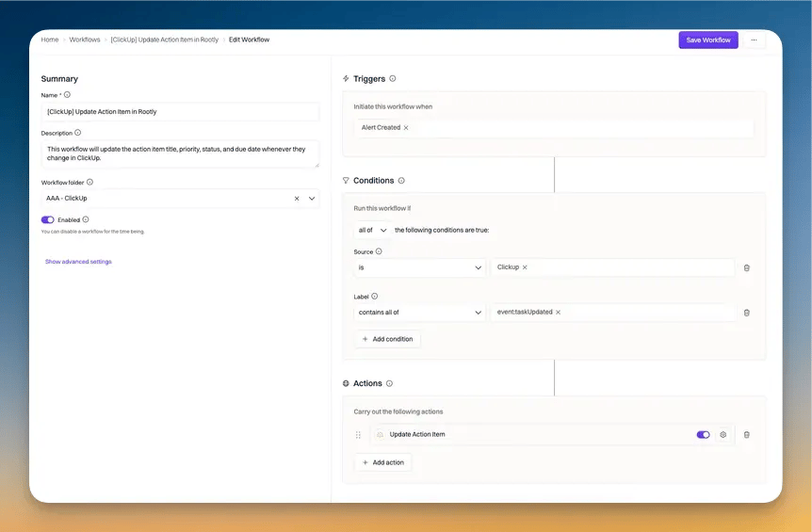Click the Description info icon
Viewport: 812px width, 532px height.
pyautogui.click(x=77, y=133)
